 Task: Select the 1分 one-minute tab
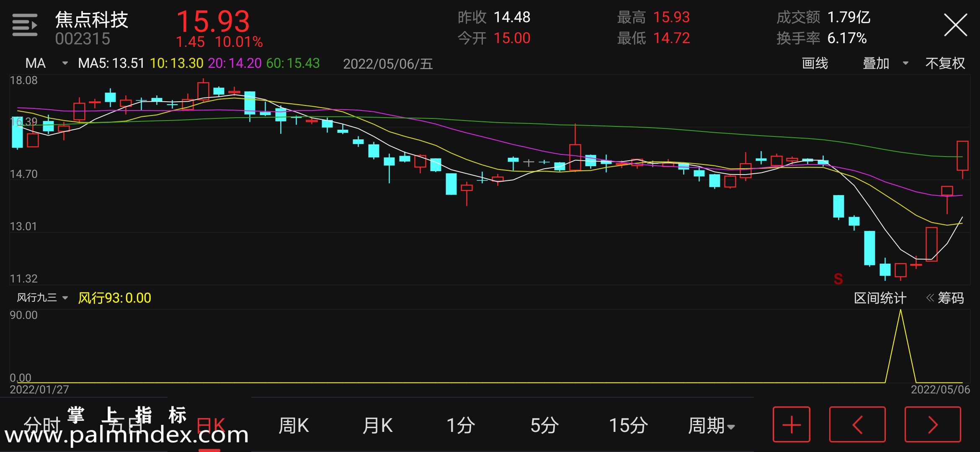click(x=461, y=425)
